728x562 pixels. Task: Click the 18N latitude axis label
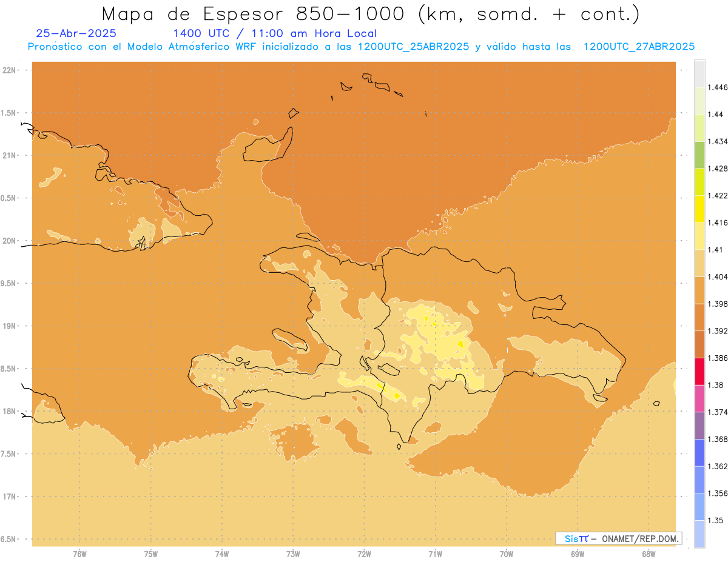click(x=9, y=411)
